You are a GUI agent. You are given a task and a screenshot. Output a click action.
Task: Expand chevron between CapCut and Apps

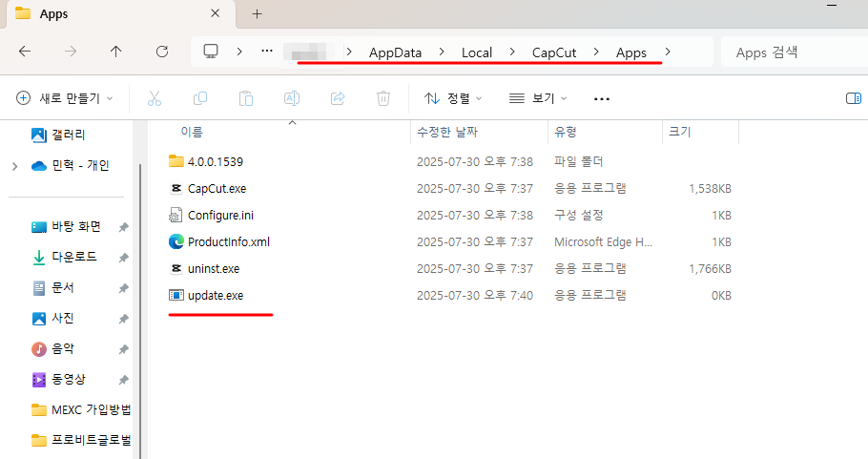pos(596,52)
